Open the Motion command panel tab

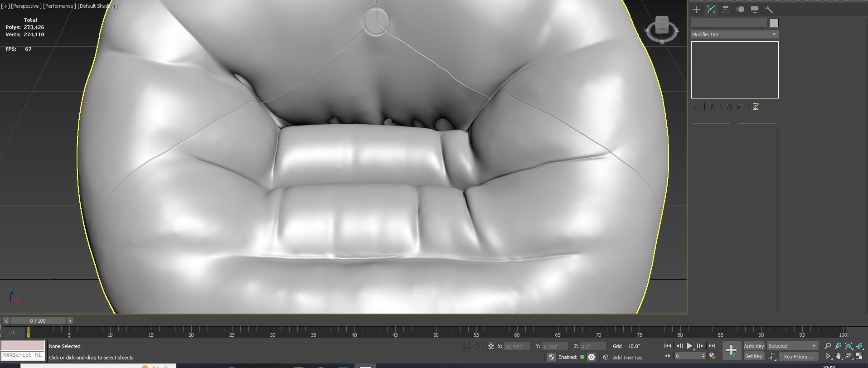[x=740, y=10]
